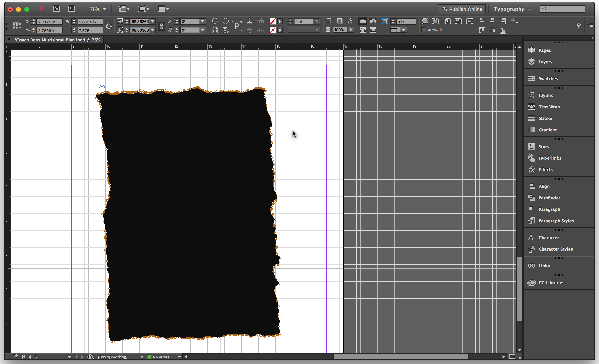Select the Flip Horizontal control

coord(215,30)
